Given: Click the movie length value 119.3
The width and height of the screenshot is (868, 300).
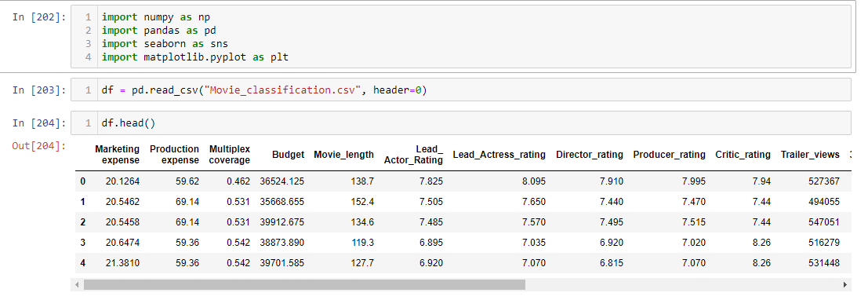Looking at the screenshot, I should (x=362, y=243).
